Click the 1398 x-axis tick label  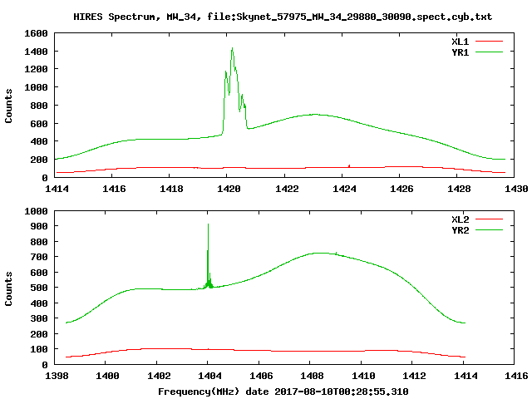(x=57, y=376)
